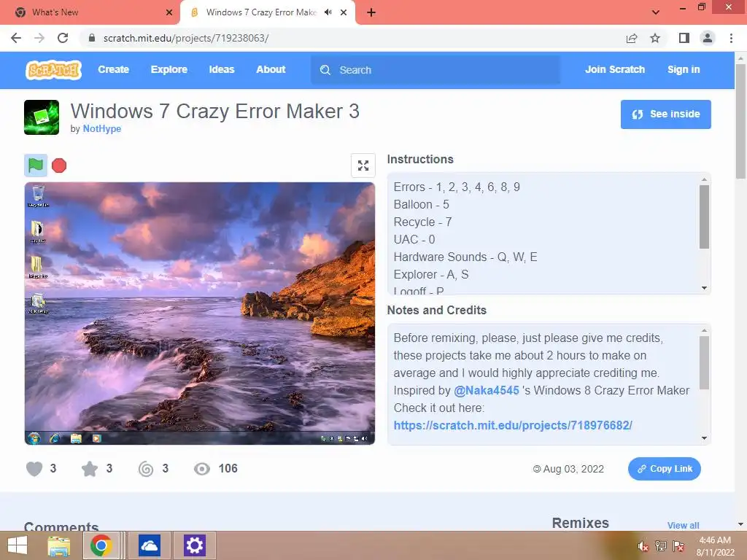Go forward in Chrome browser history
Screen dimensions: 747x560
click(x=39, y=38)
